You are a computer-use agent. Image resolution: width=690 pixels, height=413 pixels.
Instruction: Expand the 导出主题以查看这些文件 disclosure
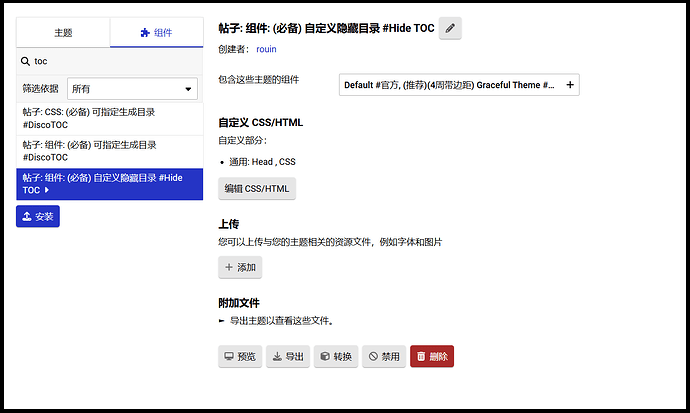tap(276, 321)
